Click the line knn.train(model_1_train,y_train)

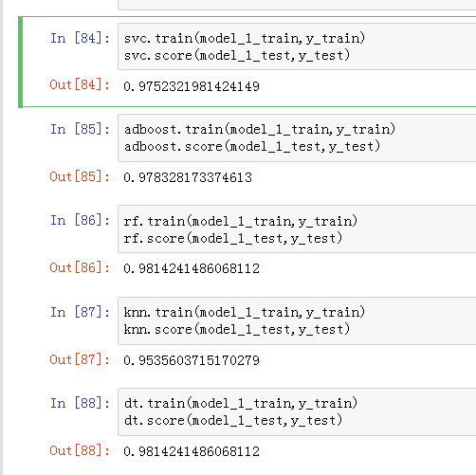click(x=245, y=312)
